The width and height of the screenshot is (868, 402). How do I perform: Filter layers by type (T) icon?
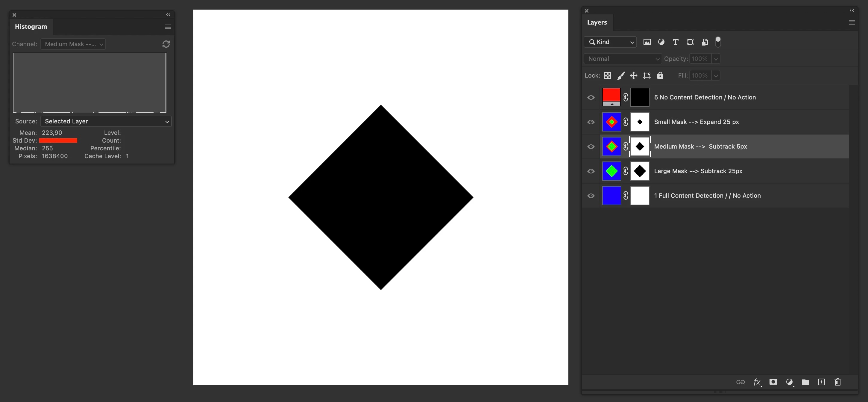coord(675,42)
